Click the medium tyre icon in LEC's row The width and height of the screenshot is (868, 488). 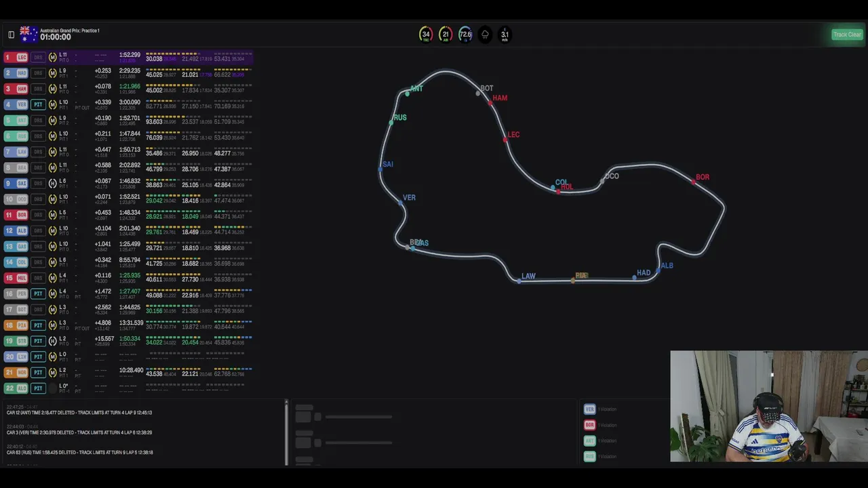tap(53, 58)
